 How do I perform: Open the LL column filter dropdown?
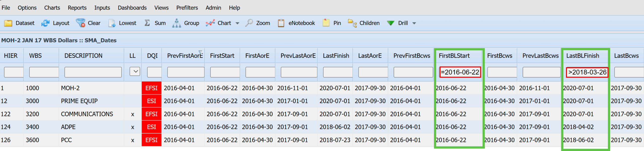coord(135,72)
